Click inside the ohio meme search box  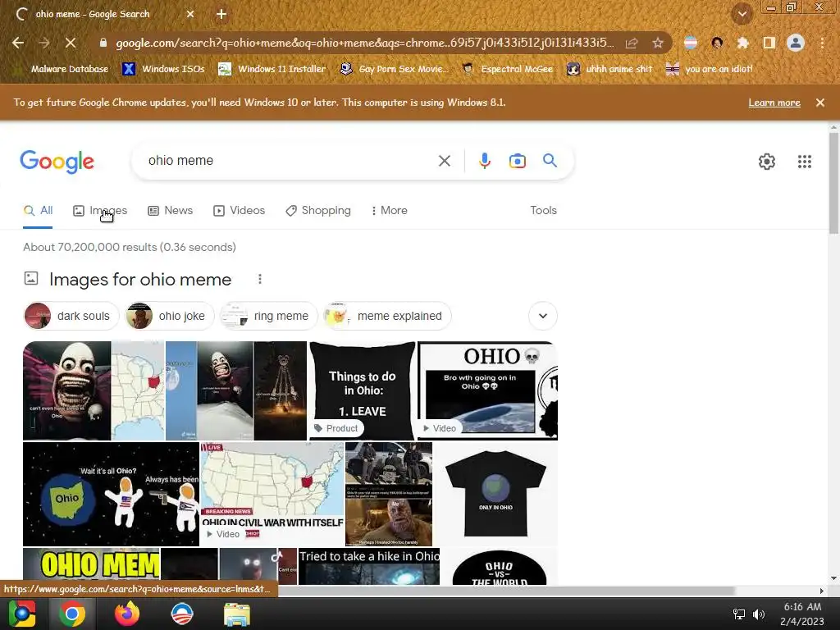tap(290, 161)
